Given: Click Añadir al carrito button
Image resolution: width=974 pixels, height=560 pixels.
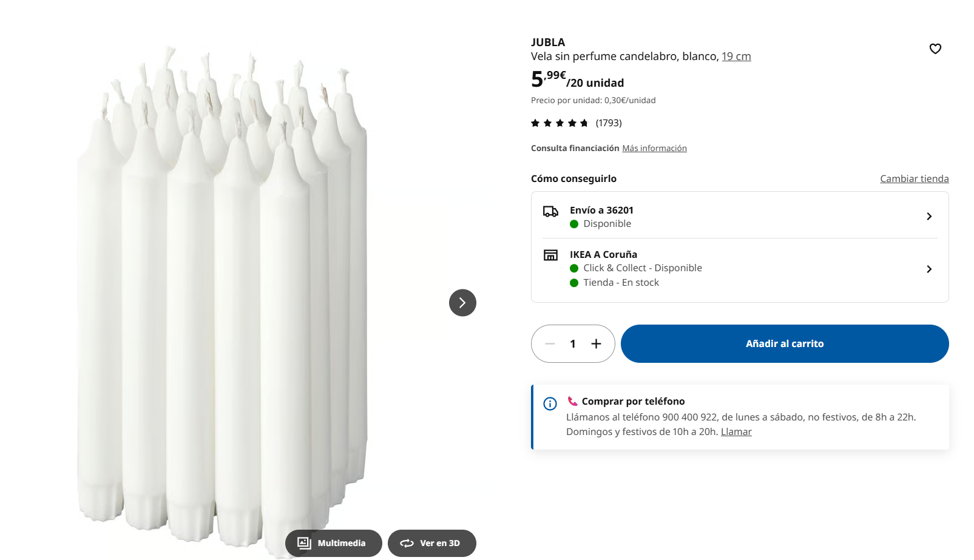Looking at the screenshot, I should pos(784,344).
